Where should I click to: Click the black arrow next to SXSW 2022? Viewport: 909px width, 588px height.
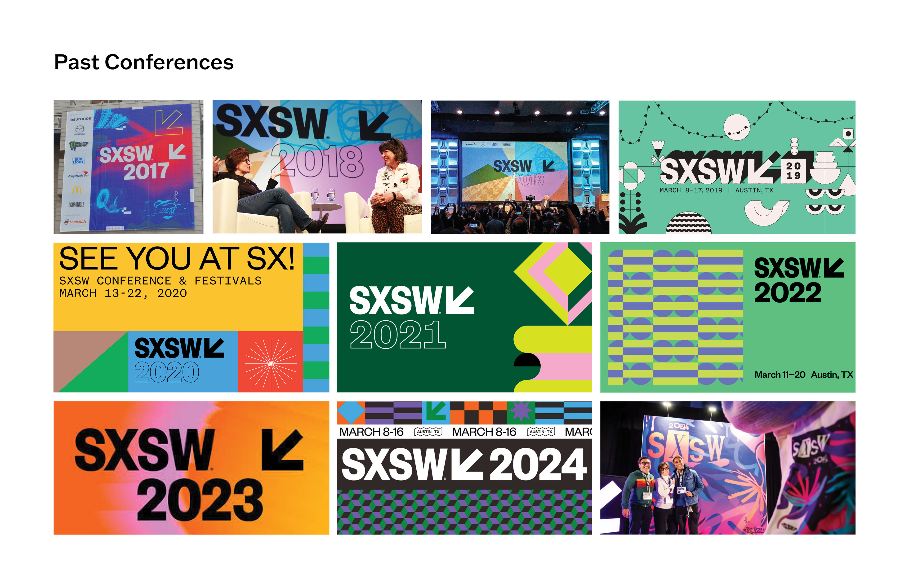(834, 267)
